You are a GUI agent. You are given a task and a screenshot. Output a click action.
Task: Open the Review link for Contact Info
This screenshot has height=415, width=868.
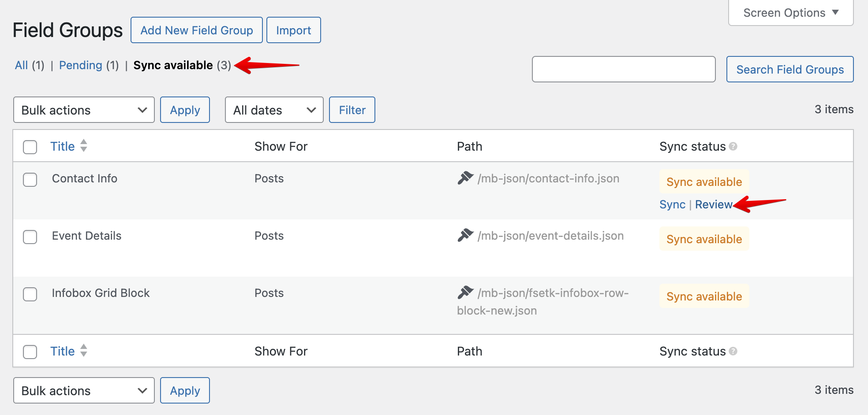coord(713,204)
